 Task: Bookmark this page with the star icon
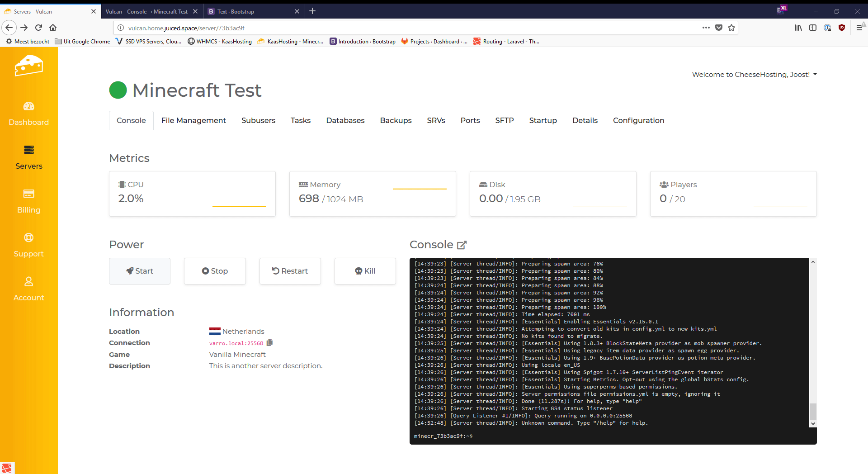click(x=731, y=28)
